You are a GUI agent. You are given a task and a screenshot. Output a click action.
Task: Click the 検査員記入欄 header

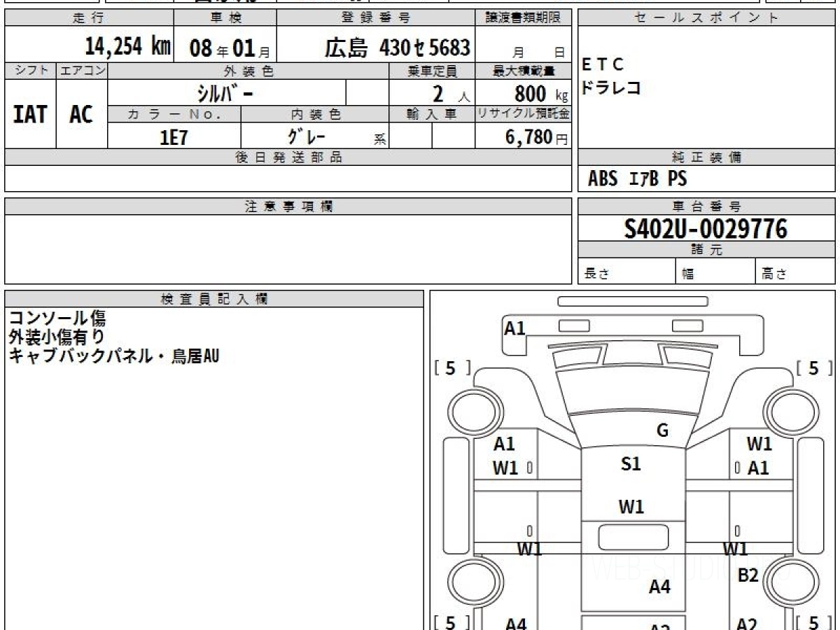coord(214,299)
